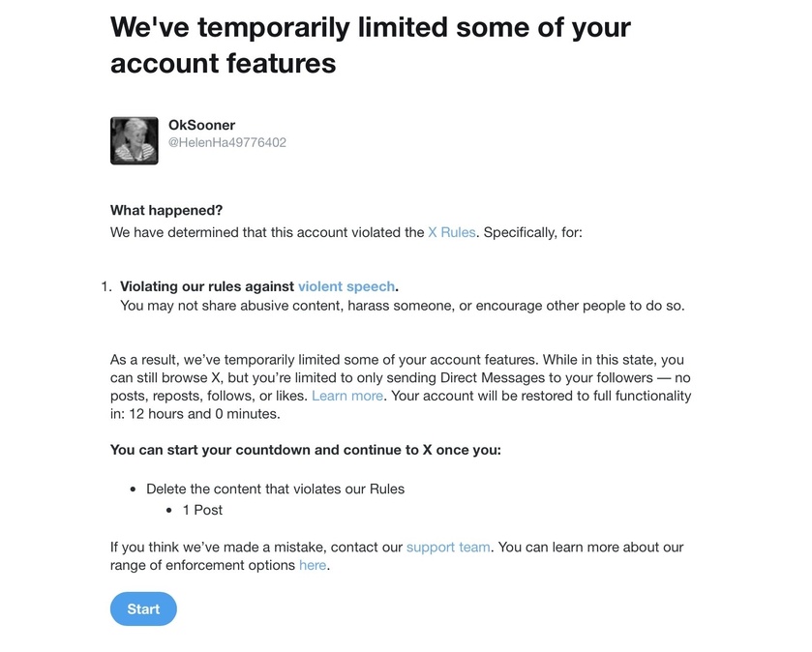Open the support team link
Viewport: 812px width, 652px height.
pos(448,547)
